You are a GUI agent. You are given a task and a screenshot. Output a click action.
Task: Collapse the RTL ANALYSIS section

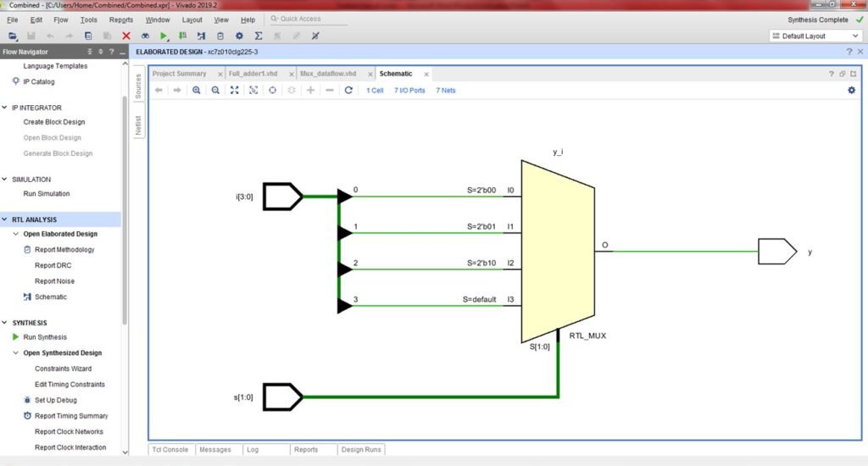point(4,219)
